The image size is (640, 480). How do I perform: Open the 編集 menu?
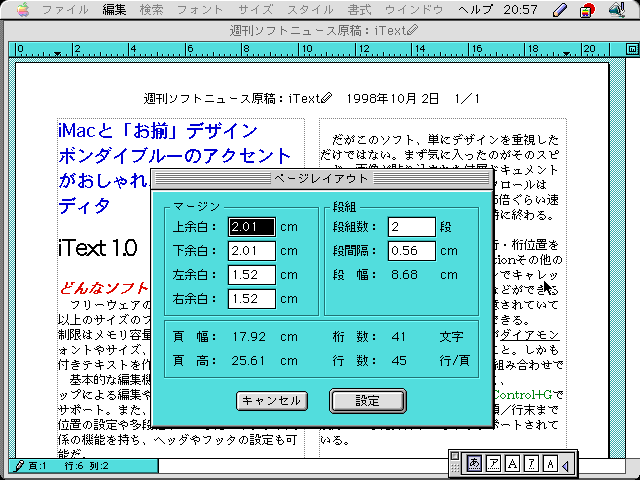(x=114, y=9)
